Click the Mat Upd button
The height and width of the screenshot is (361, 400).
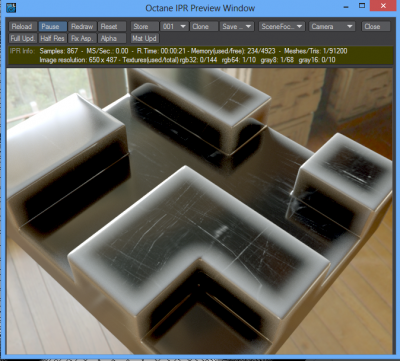(144, 38)
